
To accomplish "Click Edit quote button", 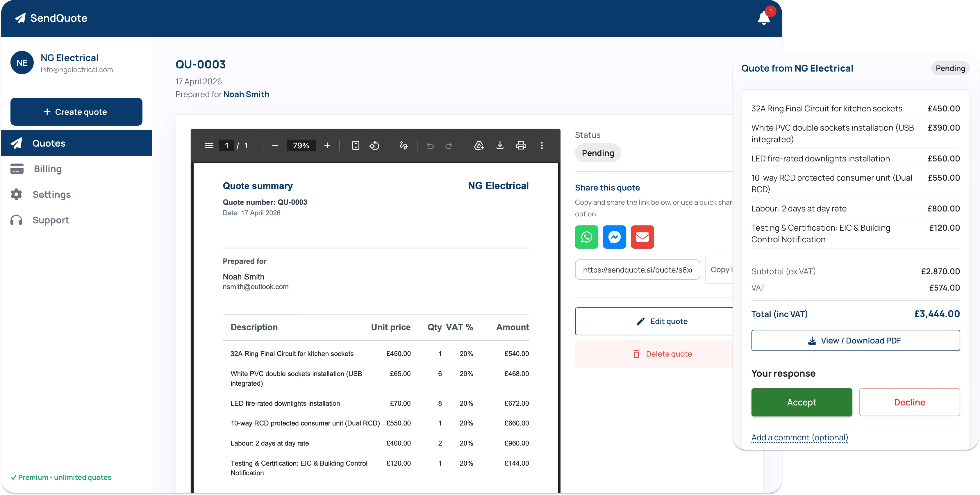I will pyautogui.click(x=654, y=321).
